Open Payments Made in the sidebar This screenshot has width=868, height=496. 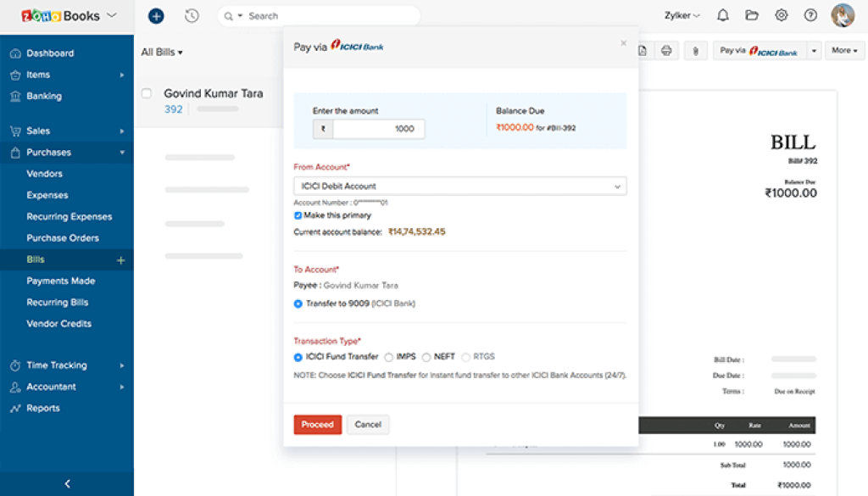click(x=61, y=281)
